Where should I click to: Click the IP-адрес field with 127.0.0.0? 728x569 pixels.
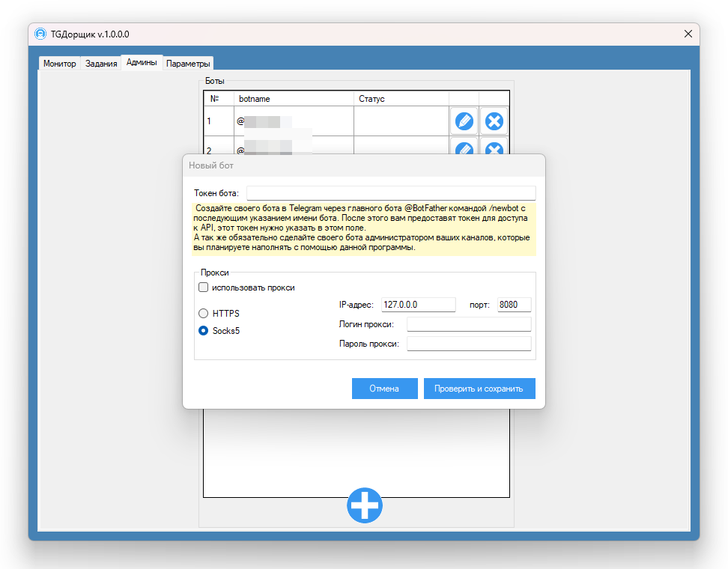click(419, 305)
